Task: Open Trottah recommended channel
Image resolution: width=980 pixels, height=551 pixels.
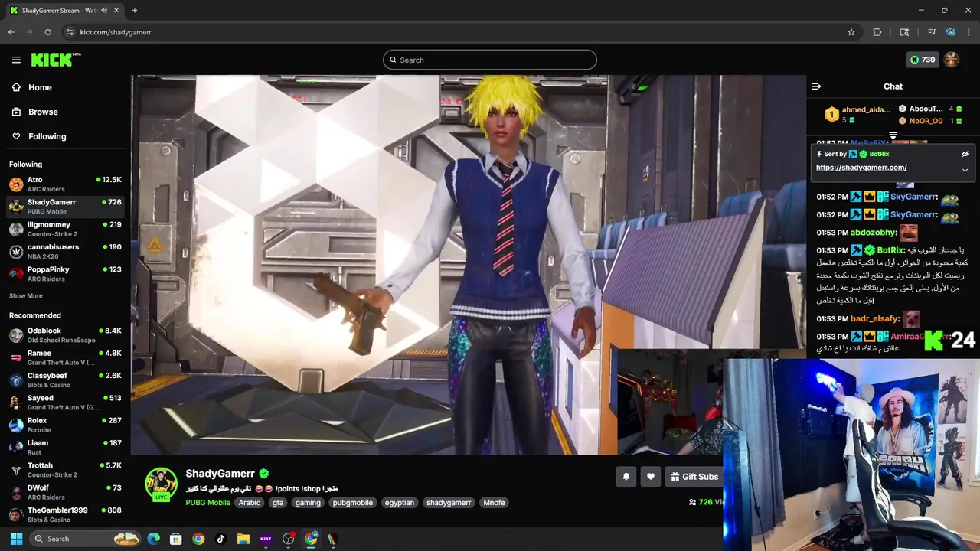Action: pyautogui.click(x=65, y=470)
